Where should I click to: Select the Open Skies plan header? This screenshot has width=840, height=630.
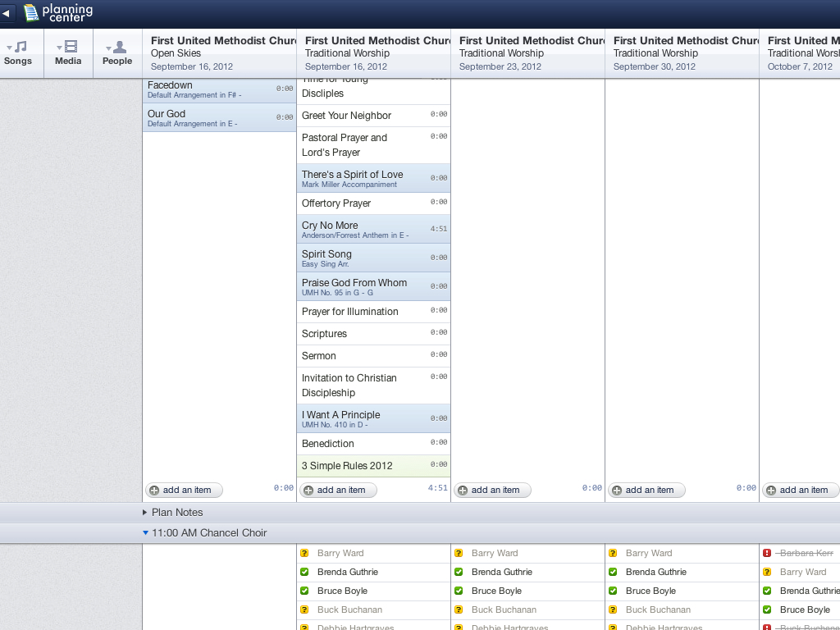coord(219,53)
